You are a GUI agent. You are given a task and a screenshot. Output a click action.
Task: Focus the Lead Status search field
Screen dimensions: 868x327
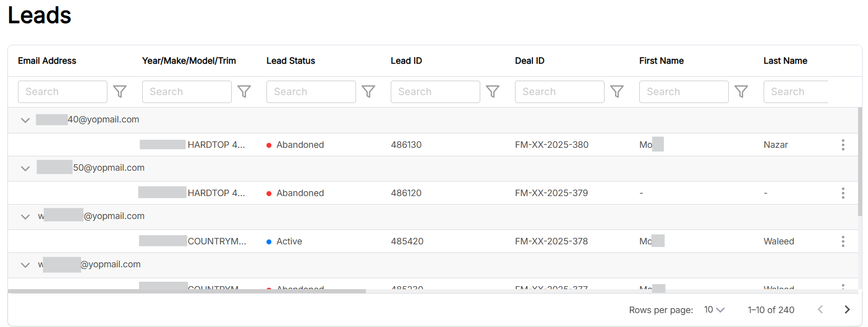[x=311, y=92]
